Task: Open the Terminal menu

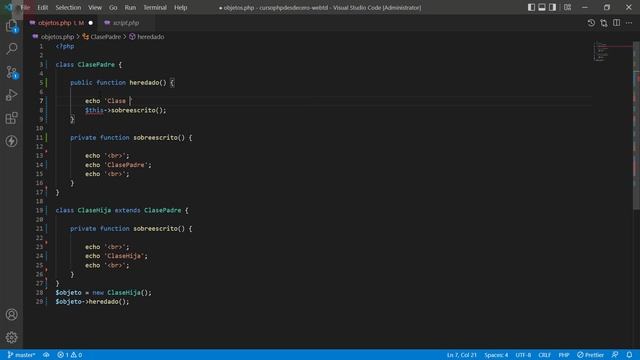Action: pyautogui.click(x=155, y=7)
